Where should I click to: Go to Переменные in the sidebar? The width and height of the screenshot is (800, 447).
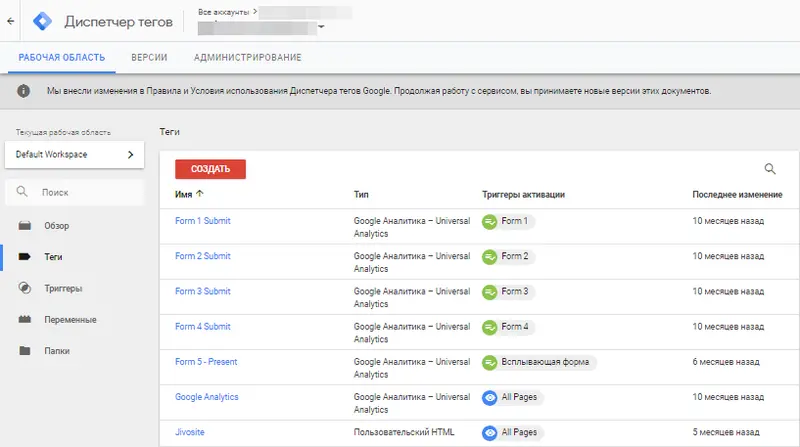(70, 319)
